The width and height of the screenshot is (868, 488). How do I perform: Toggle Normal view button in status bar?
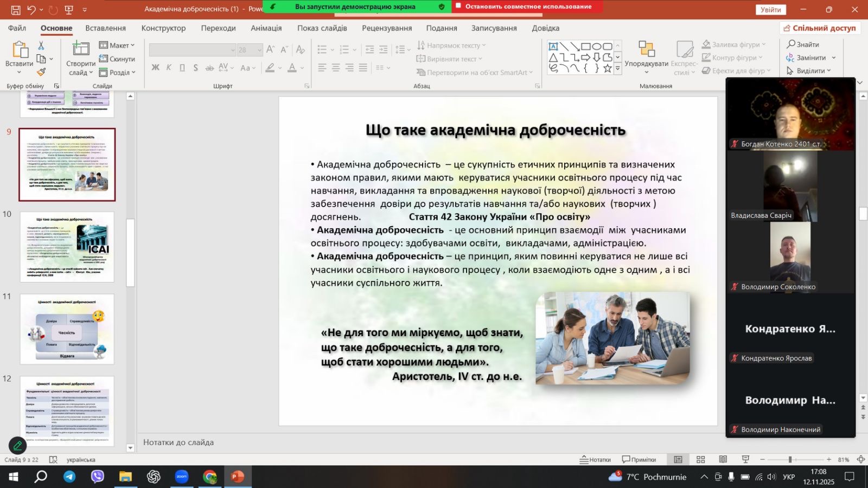pos(678,459)
